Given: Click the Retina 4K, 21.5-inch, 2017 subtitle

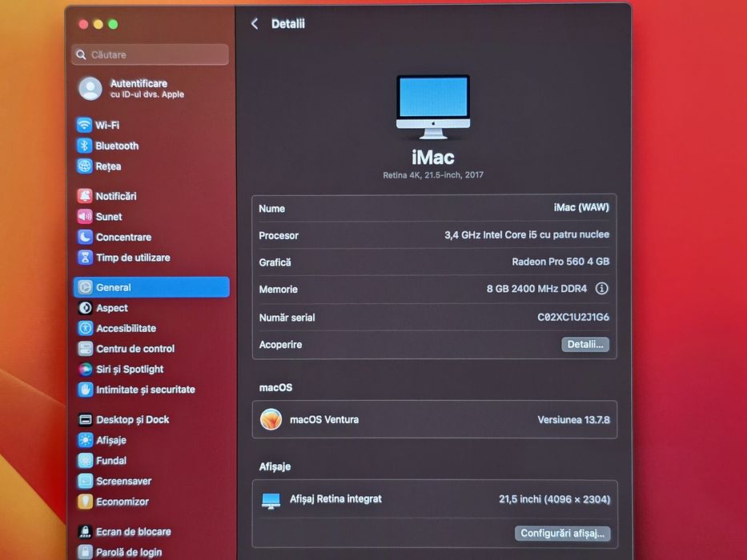Looking at the screenshot, I should [433, 174].
